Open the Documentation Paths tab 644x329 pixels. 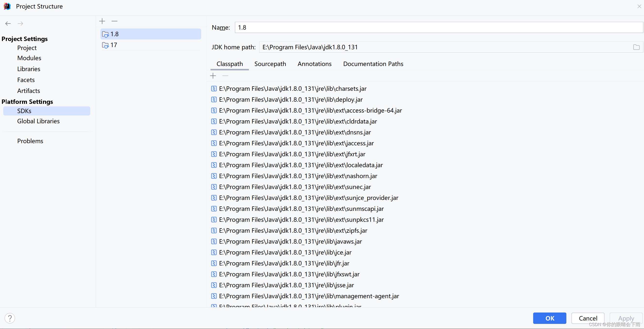coord(373,64)
